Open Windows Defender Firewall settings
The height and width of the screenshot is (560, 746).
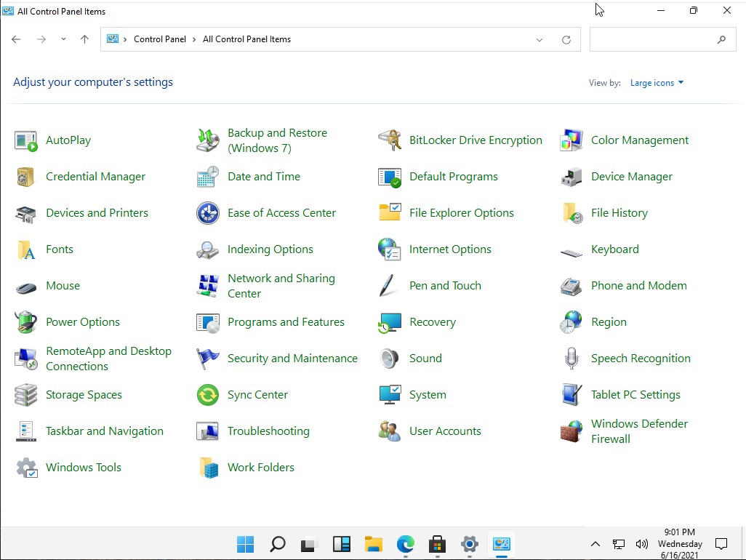tap(640, 431)
